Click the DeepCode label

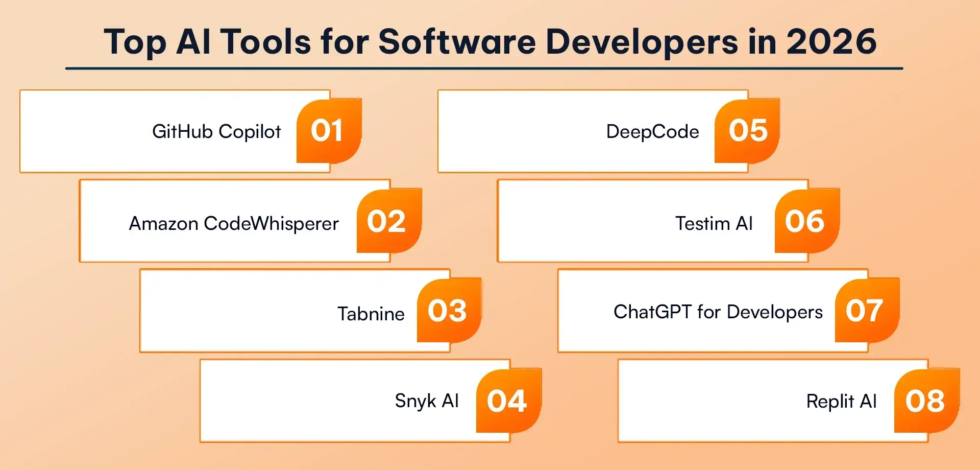point(652,132)
